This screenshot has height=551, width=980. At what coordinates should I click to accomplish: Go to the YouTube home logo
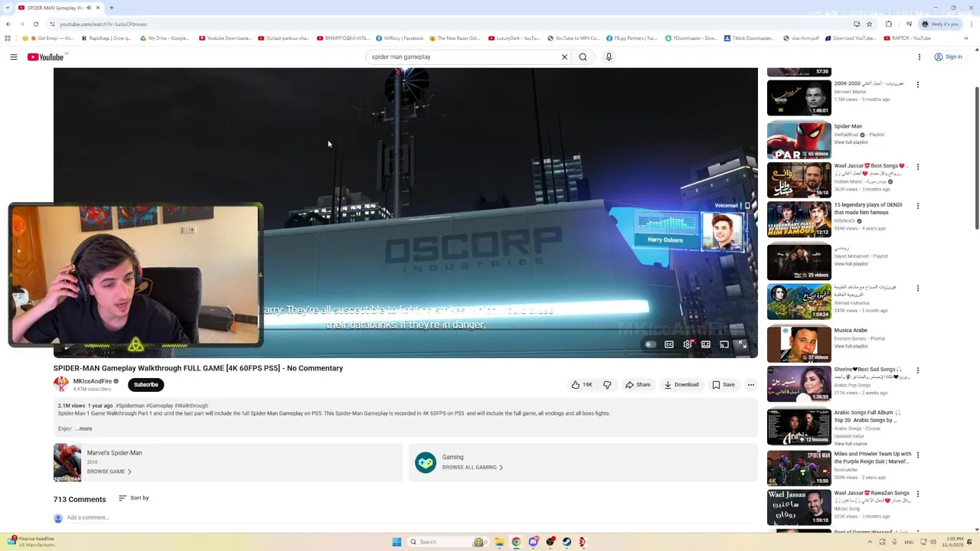pos(46,57)
